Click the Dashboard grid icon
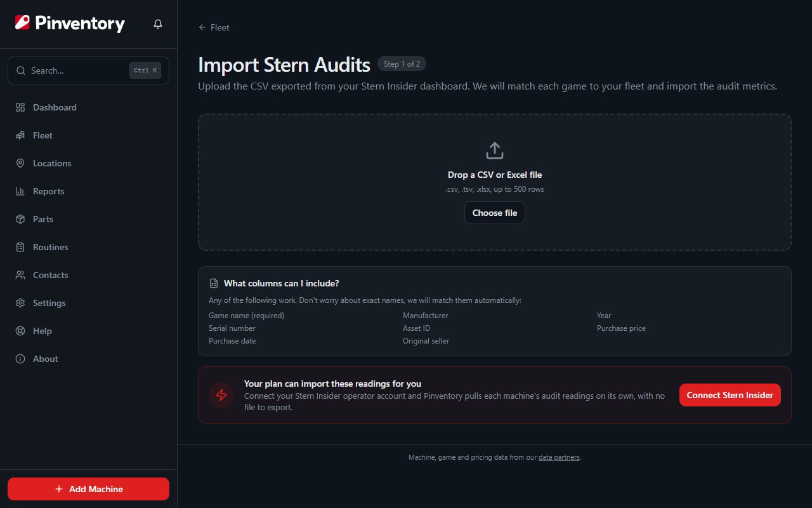This screenshot has height=508, width=812. pos(20,107)
